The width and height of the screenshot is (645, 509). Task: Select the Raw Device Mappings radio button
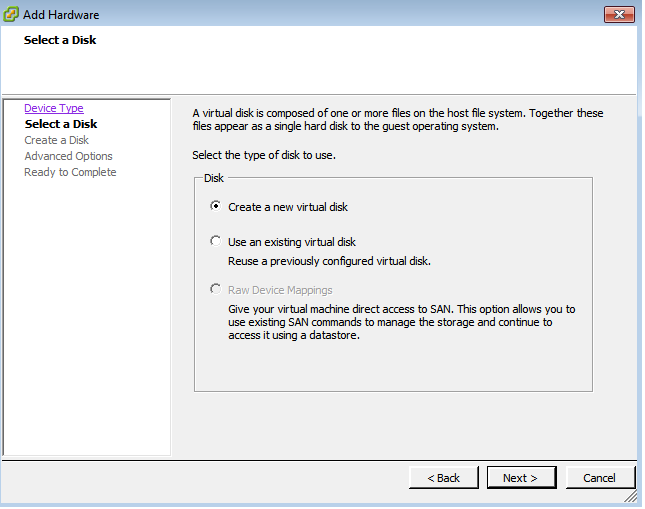[x=215, y=289]
